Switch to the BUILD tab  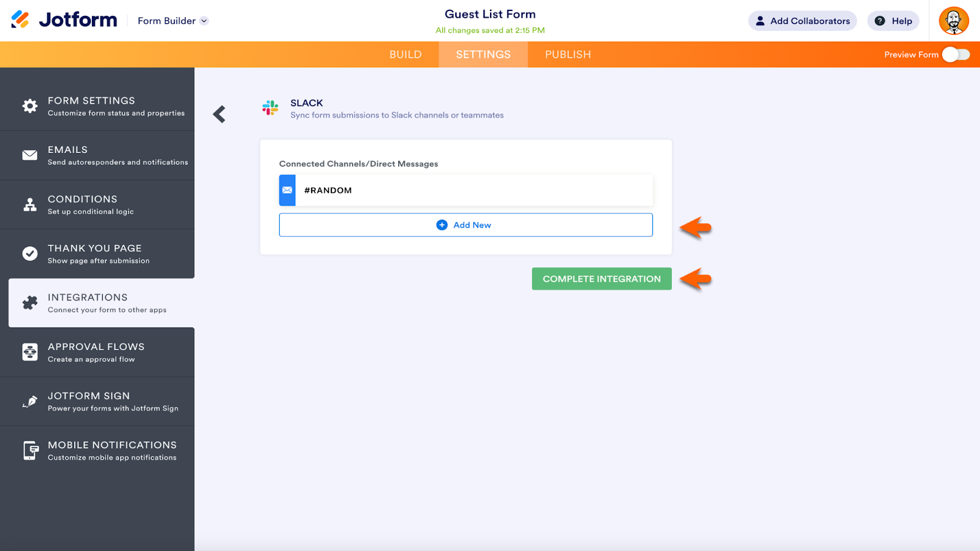405,54
